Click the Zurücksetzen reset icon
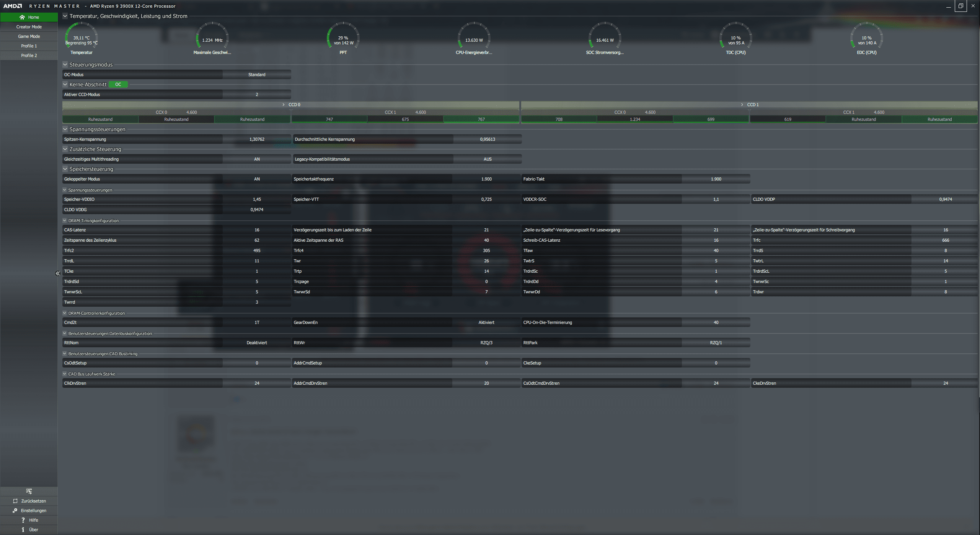 pyautogui.click(x=15, y=501)
